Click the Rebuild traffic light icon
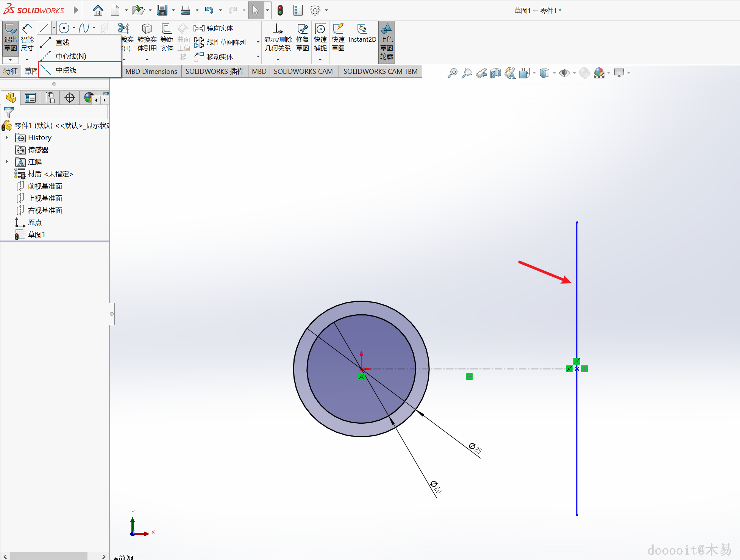740x560 pixels. coord(280,10)
